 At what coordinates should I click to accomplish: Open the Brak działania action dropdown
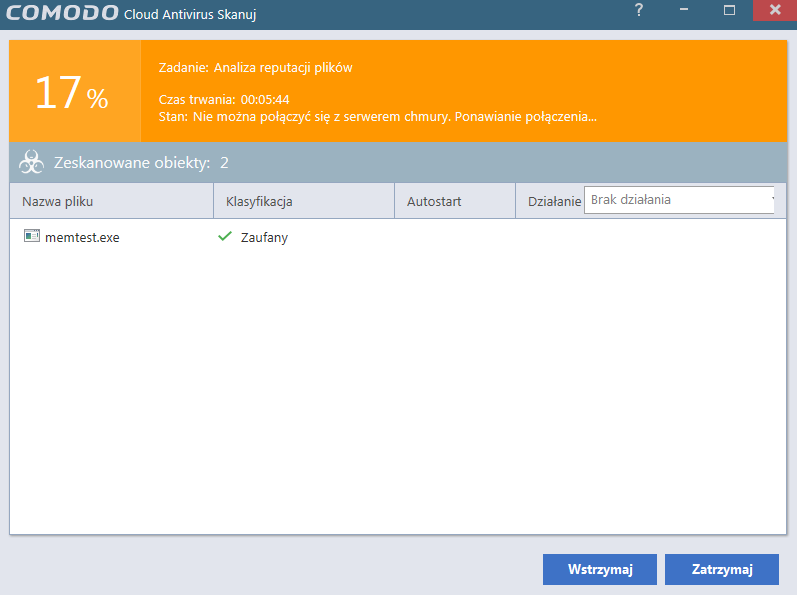coord(680,200)
